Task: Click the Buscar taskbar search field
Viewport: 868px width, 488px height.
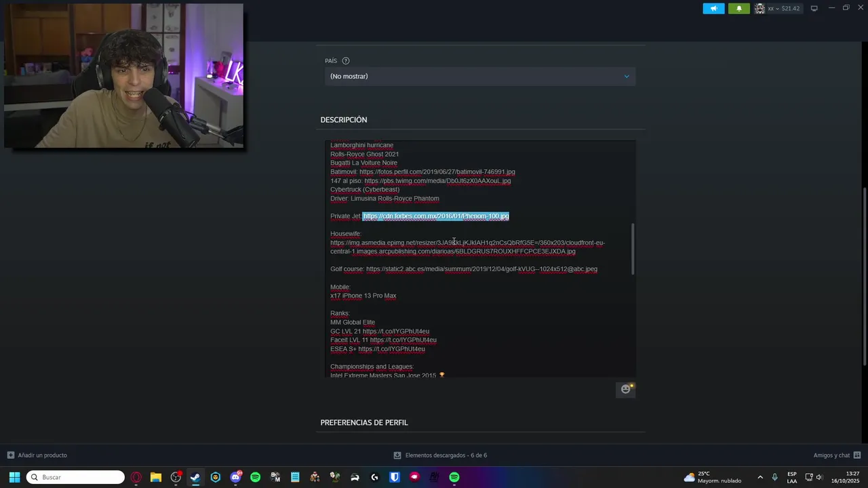Action: 75,477
